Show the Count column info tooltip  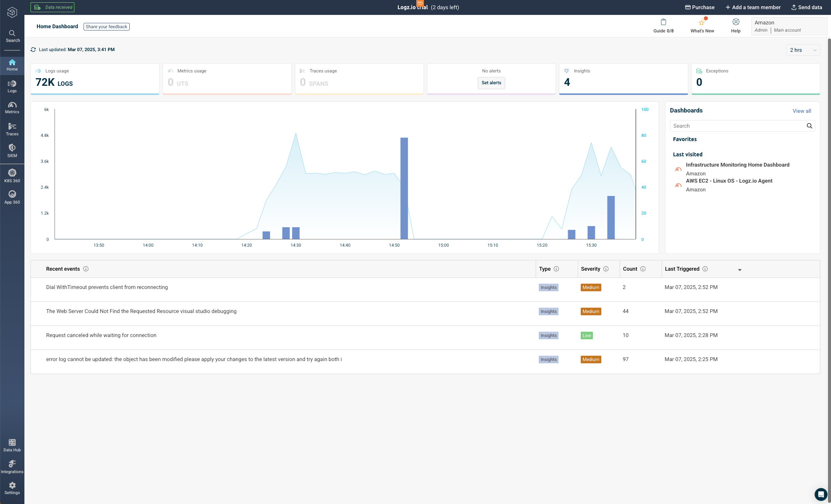click(x=644, y=269)
